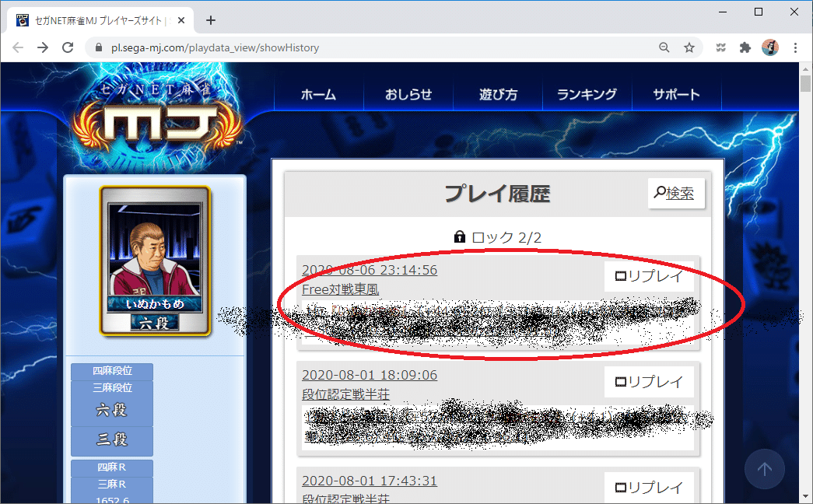
Task: Click the 四麻段位 label
Action: 112,371
